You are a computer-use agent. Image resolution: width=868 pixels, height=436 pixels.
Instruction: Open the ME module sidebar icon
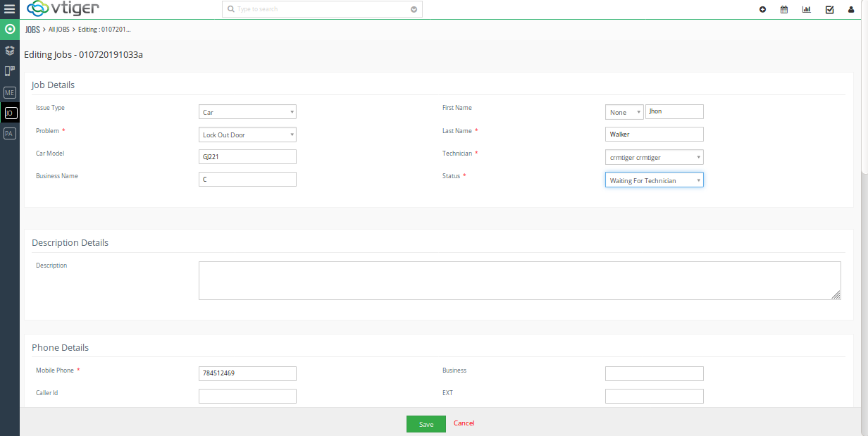[10, 92]
